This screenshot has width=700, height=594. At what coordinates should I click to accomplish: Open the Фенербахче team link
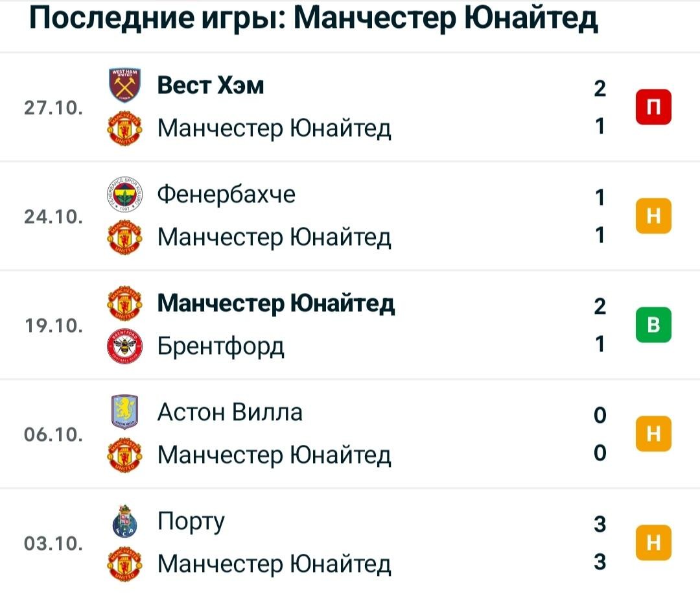[x=226, y=195]
